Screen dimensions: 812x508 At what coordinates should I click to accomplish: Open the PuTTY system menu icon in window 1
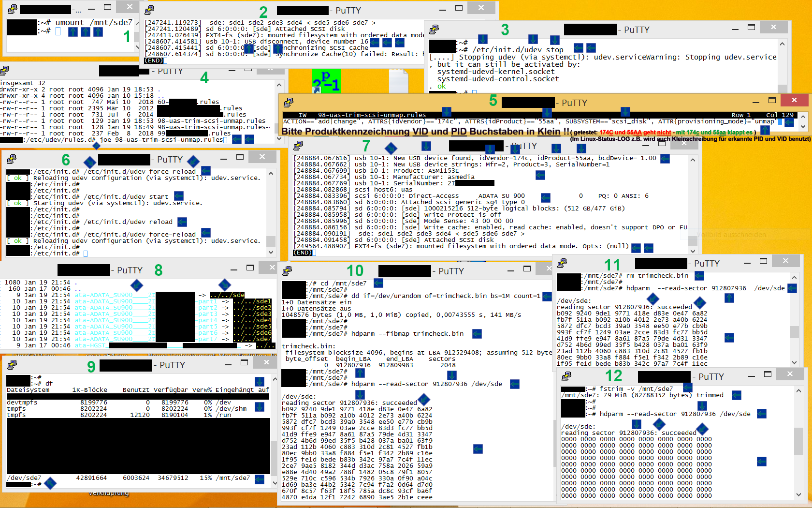[11, 8]
